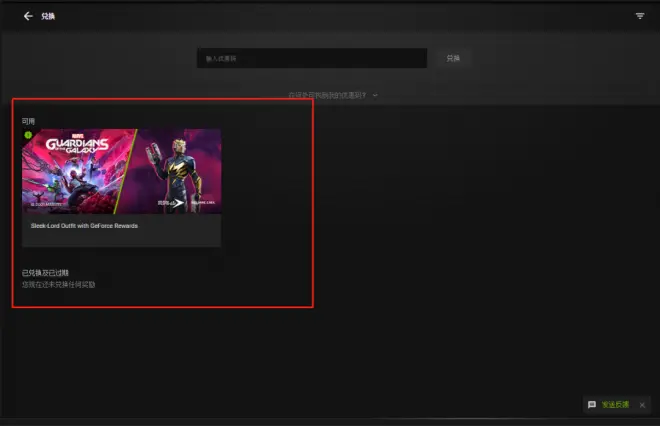The image size is (660, 426).
Task: Click the 兑换 page title in the header
Action: coord(48,16)
